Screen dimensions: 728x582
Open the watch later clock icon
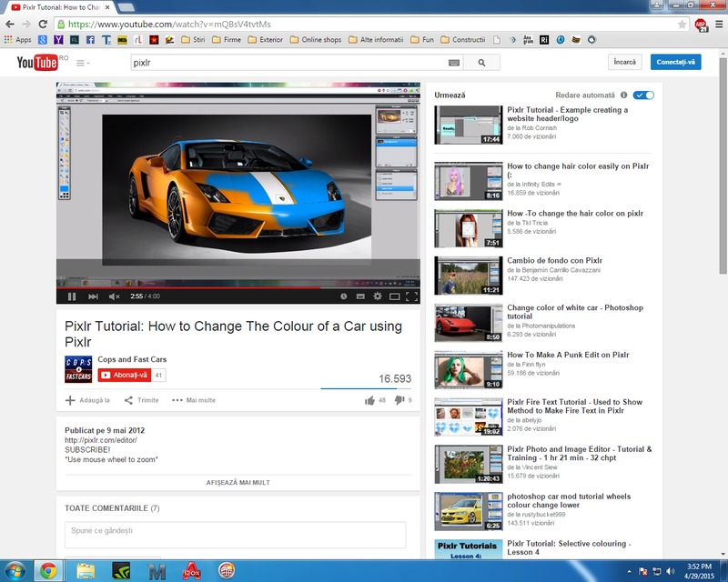pyautogui.click(x=344, y=296)
